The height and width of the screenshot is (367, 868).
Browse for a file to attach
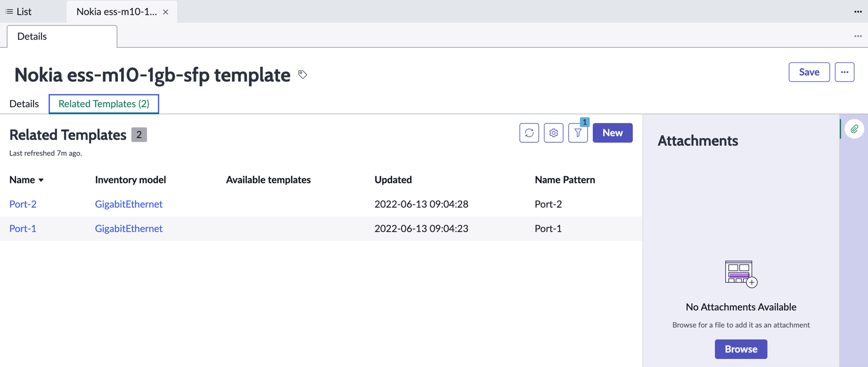741,349
